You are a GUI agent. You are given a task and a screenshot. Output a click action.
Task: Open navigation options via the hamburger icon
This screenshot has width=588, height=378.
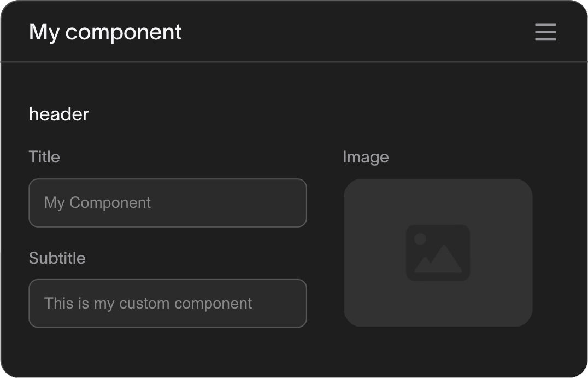pyautogui.click(x=545, y=32)
